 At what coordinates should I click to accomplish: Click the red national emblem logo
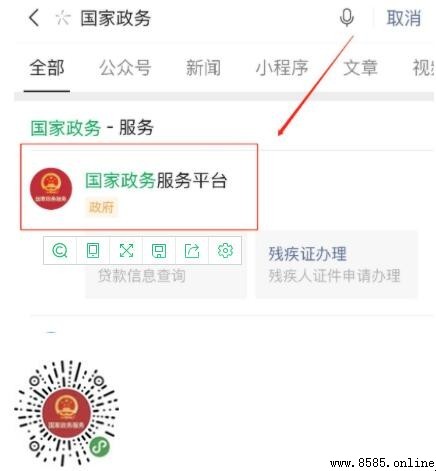51,189
